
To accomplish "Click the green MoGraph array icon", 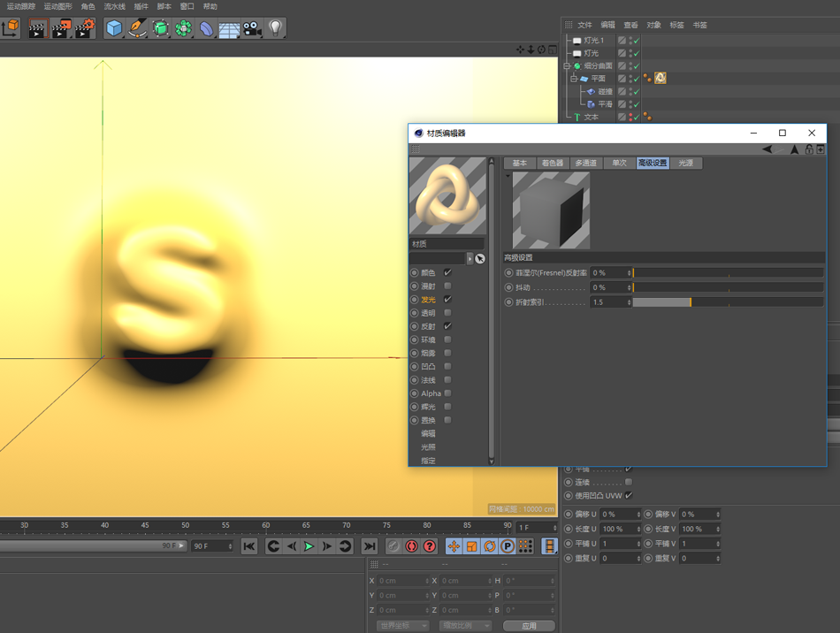I will 183,27.
